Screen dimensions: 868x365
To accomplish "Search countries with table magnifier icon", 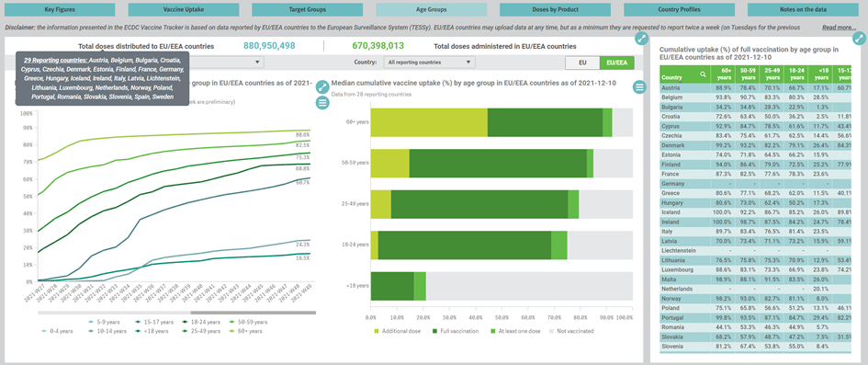I will [703, 74].
